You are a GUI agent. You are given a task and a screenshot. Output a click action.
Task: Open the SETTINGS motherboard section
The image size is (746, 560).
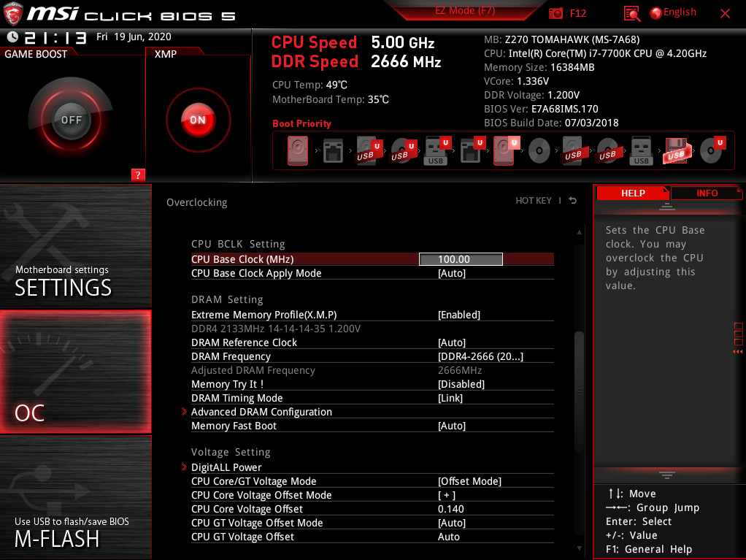(x=76, y=247)
